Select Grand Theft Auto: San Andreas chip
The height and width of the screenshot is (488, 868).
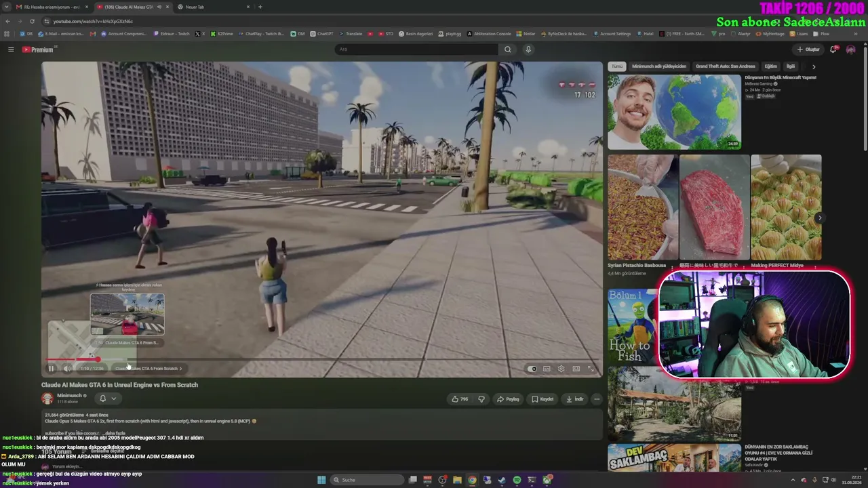(x=725, y=66)
